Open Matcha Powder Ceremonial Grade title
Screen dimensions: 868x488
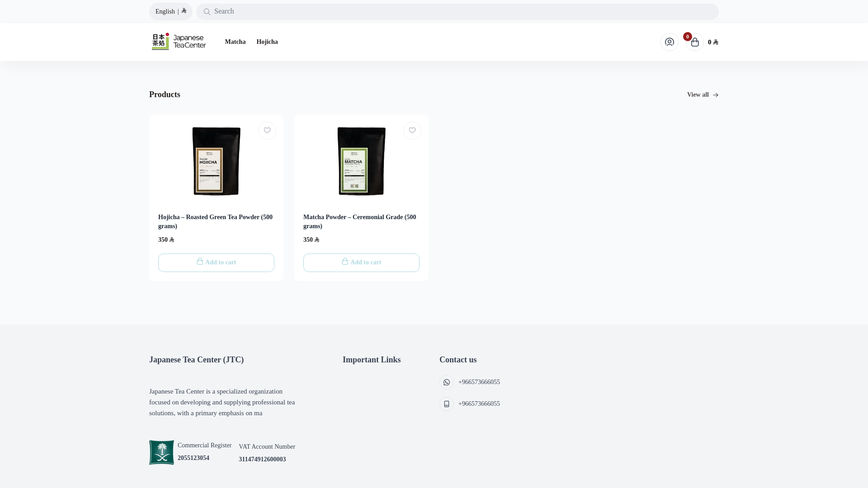(361, 222)
